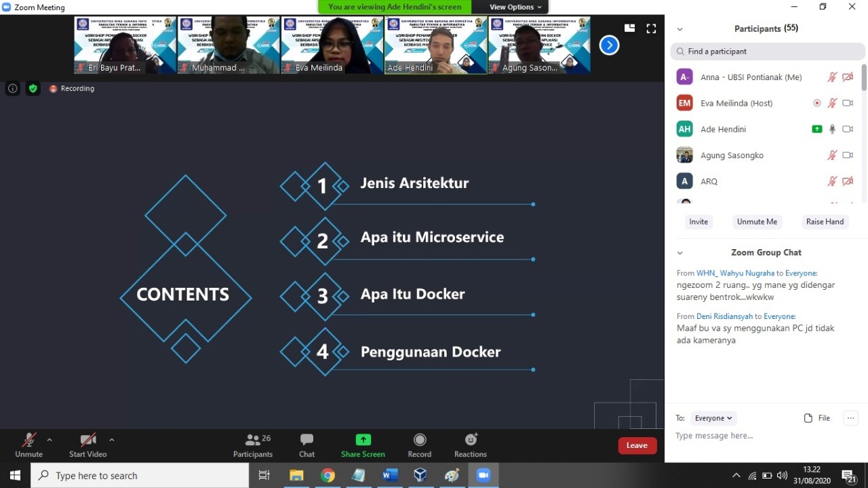Click the Raise Hand button
This screenshot has width=868, height=488.
click(825, 222)
